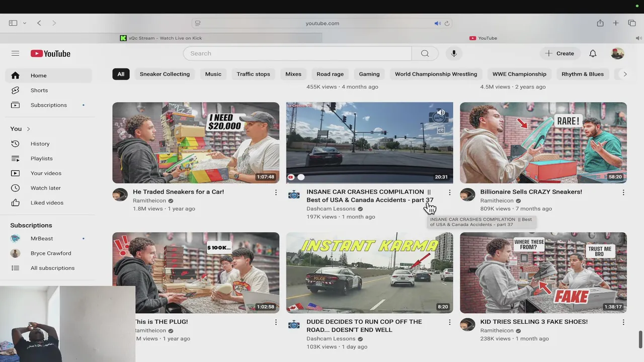Start voice search with microphone icon
The height and width of the screenshot is (362, 644).
point(454,53)
